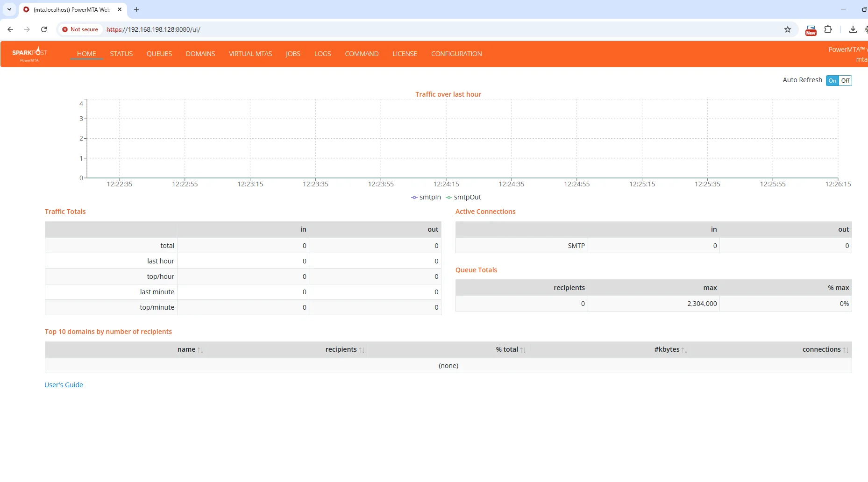Viewport: 868px width, 482px height.
Task: Open the HOME menu item
Action: 86,54
